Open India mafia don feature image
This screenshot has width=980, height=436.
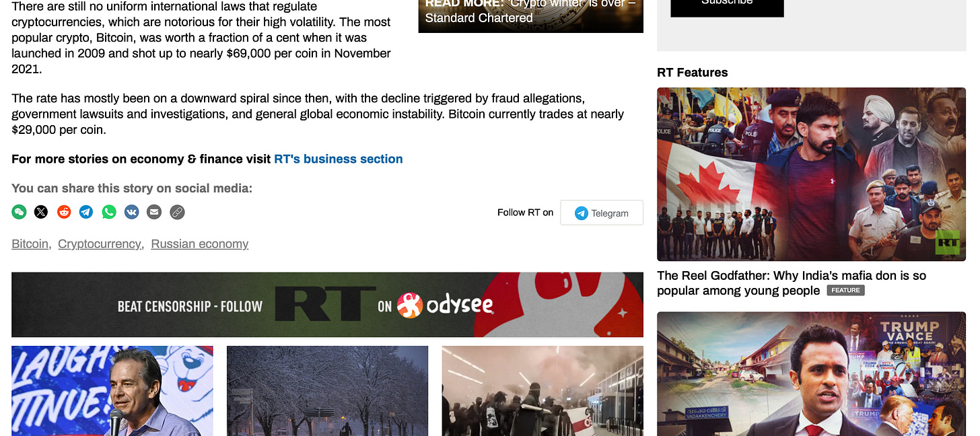(x=811, y=174)
